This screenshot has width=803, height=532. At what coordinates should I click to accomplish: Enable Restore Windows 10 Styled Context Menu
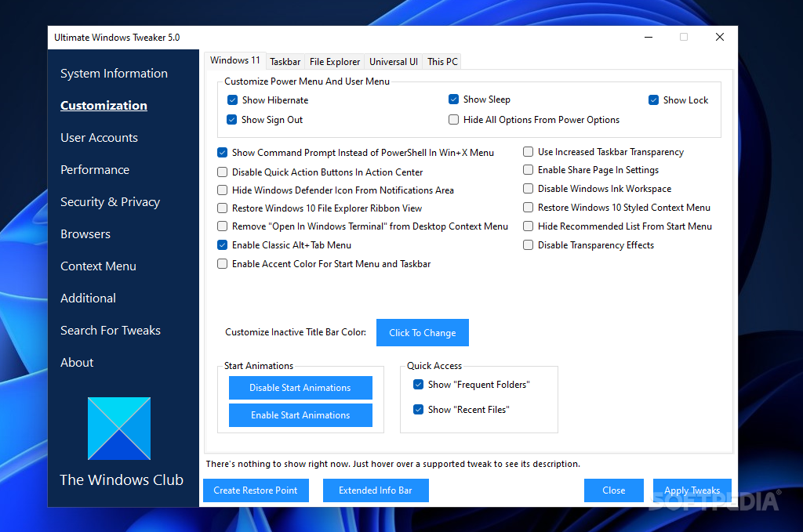pos(528,207)
